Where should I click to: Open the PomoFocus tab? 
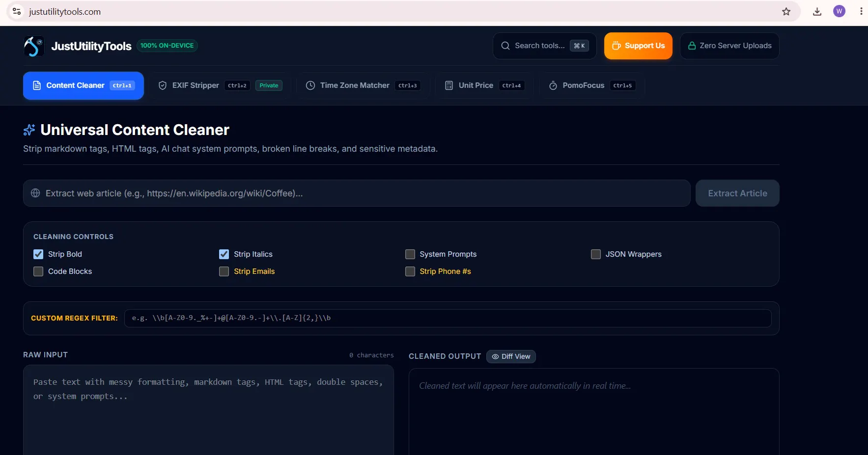[592, 85]
